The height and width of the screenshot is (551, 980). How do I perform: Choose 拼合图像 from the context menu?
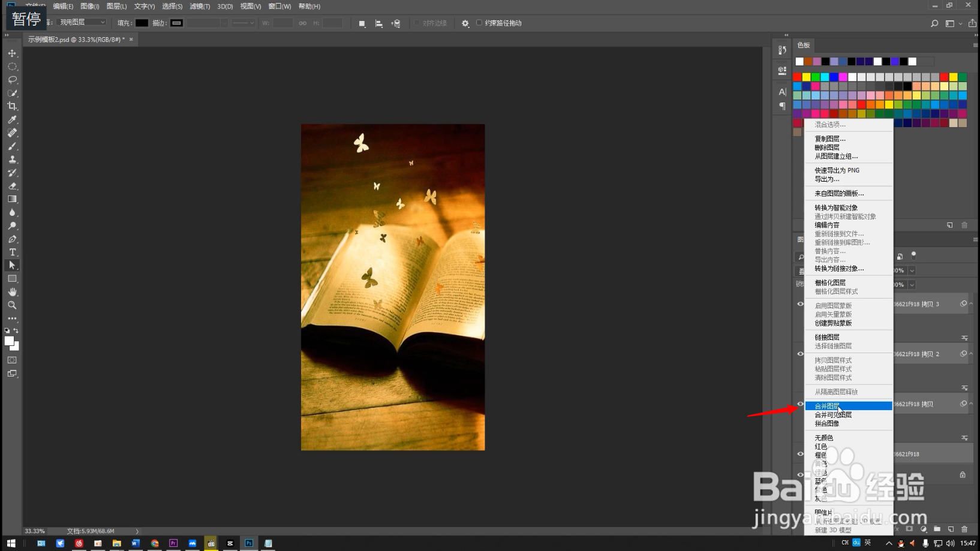pos(849,423)
